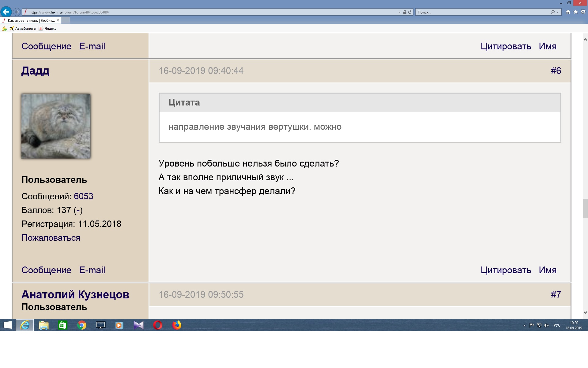Screen dimensions: 588x368
Task: Click the add to favorites bar star icon
Action: 4,29
